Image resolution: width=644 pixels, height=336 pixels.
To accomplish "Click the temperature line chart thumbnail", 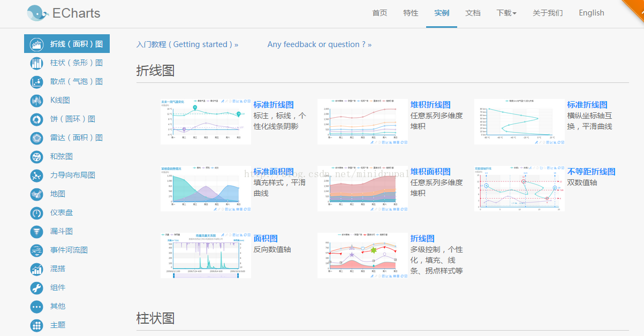I will click(206, 121).
